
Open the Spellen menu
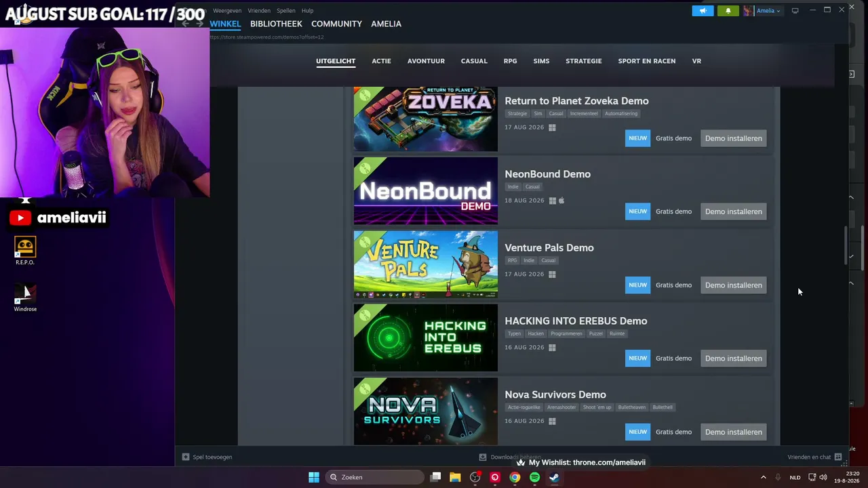[x=285, y=11]
